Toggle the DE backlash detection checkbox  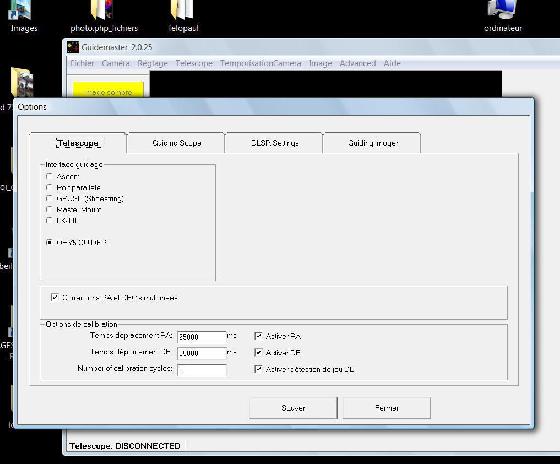[258, 369]
